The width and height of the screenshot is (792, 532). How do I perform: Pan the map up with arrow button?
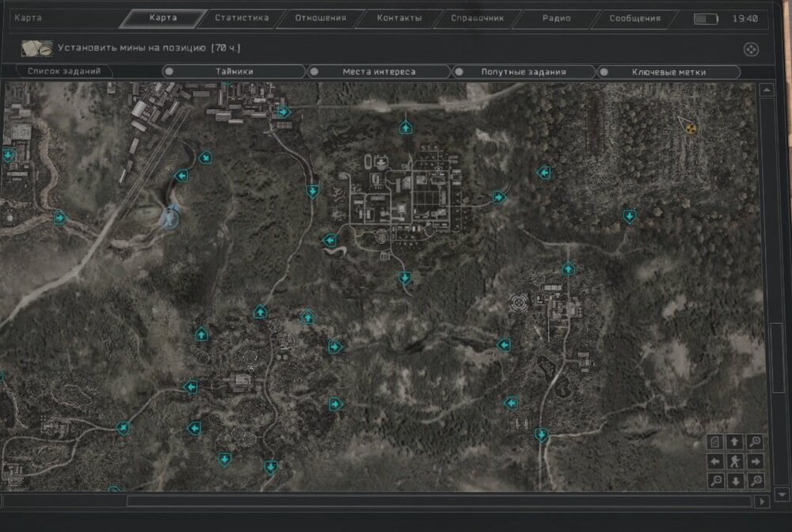pyautogui.click(x=735, y=442)
